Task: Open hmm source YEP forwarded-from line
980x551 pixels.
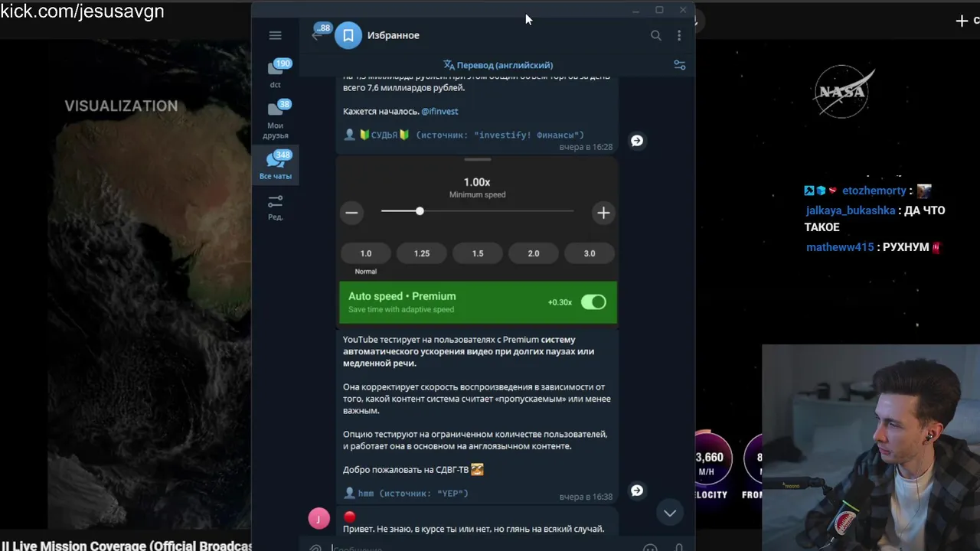Action: [406, 494]
